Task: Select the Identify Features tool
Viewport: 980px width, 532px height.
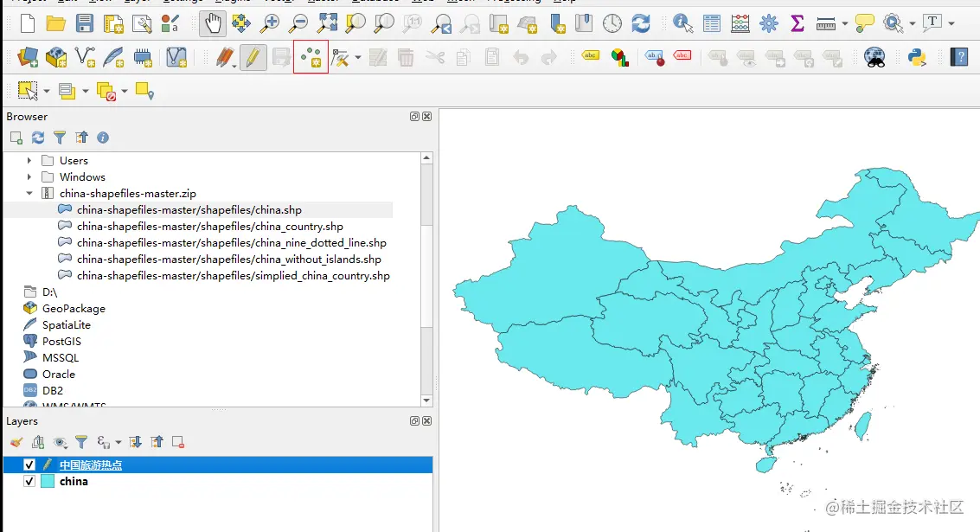Action: [682, 23]
